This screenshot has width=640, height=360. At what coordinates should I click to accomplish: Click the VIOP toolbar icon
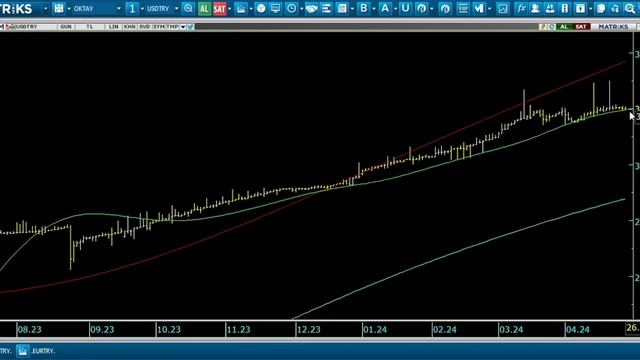463,8
